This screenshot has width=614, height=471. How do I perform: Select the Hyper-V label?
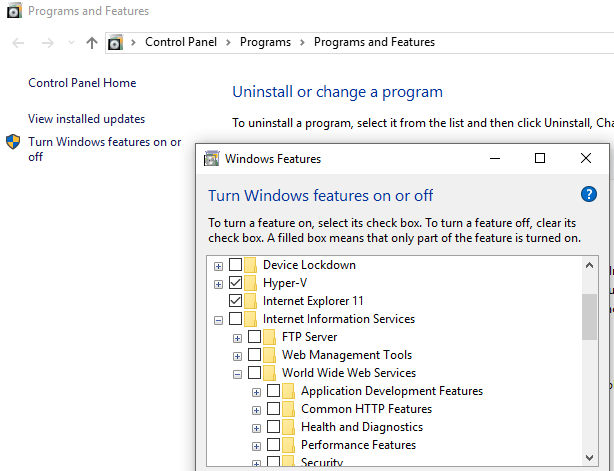point(285,283)
